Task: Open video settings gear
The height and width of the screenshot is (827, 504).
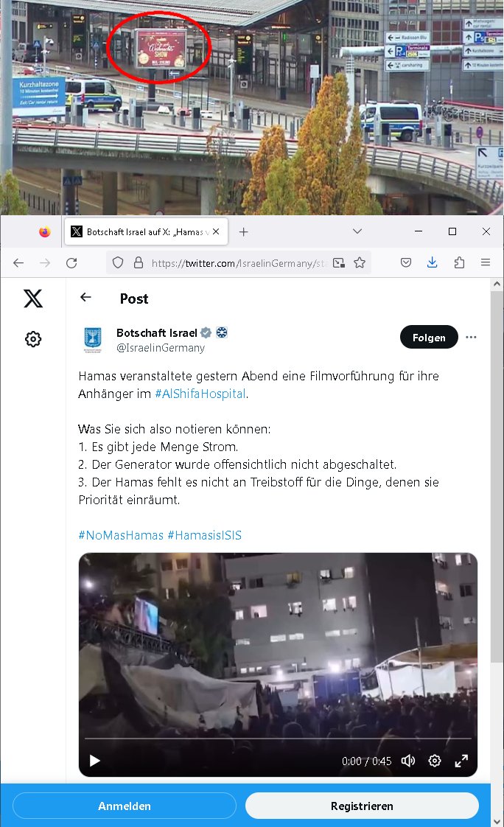Action: 435,761
